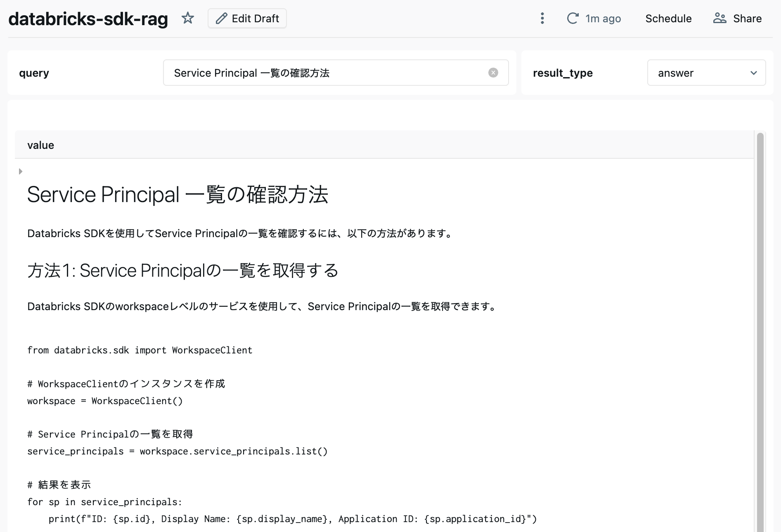The height and width of the screenshot is (532, 781).
Task: Click the paragraph starting Databricks SDKのworkspaceレベル
Action: pyautogui.click(x=263, y=306)
